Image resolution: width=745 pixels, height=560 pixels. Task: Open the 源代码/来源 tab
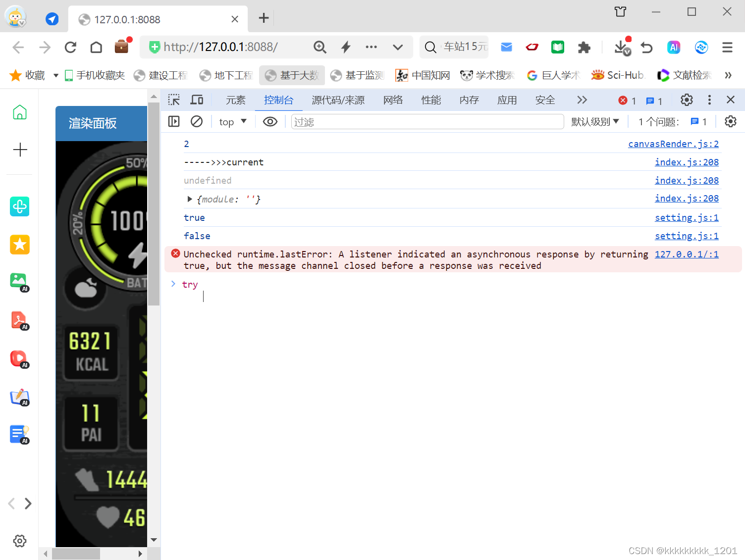click(338, 100)
